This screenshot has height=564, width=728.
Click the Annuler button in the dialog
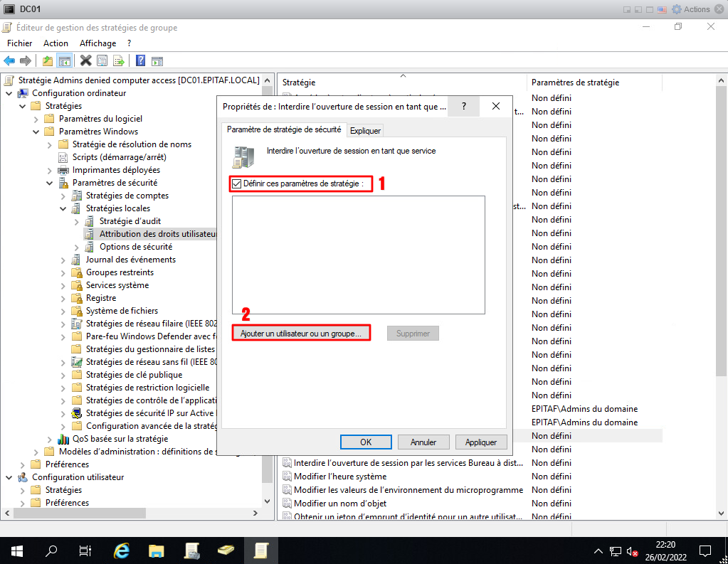tap(423, 442)
